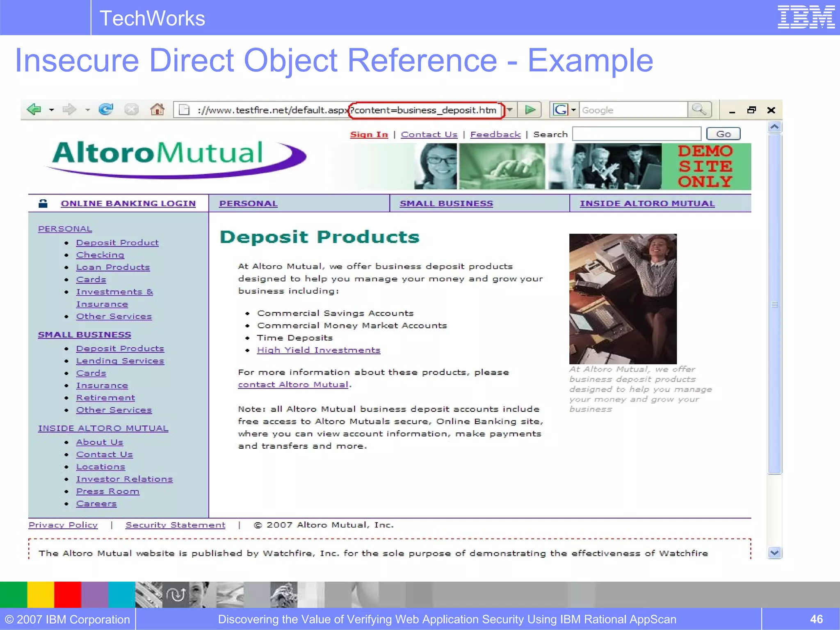Image resolution: width=840 pixels, height=630 pixels.
Task: Open the Privacy Policy footer link
Action: 63,525
